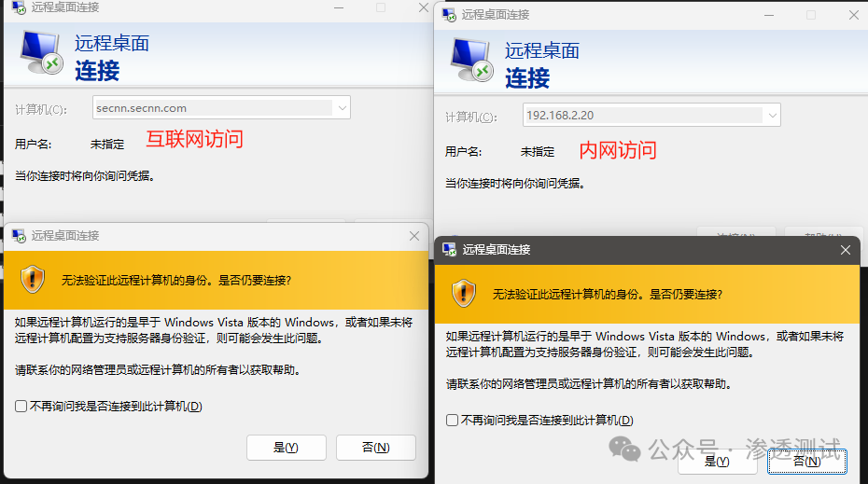This screenshot has width=868, height=484.
Task: Click the red '内网访问' annotation text
Action: point(618,150)
